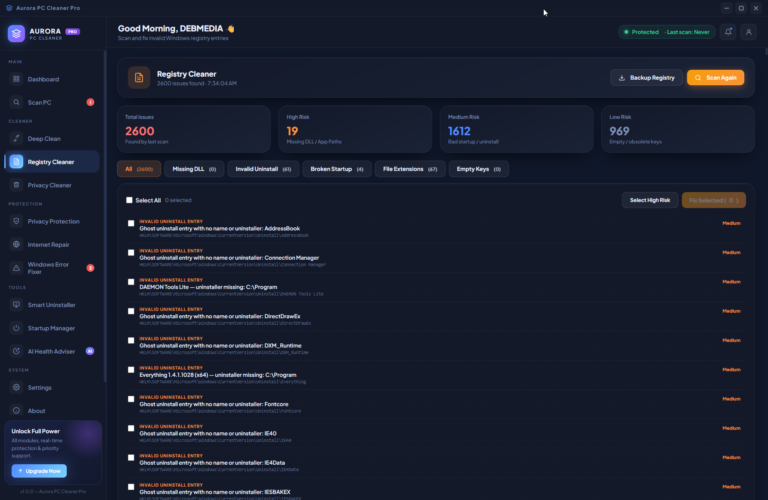Click the DAEMON Tools Lite uninstaller missing text
Viewport: 768px width, 500px height.
click(208, 287)
